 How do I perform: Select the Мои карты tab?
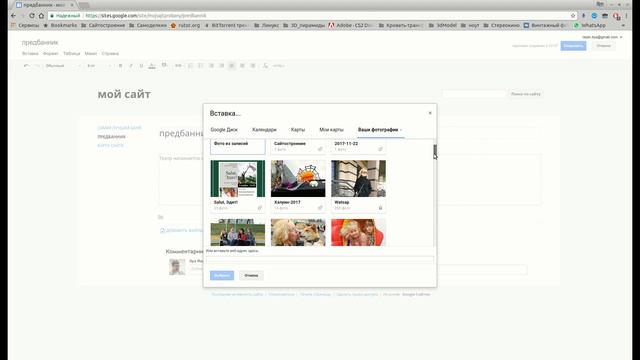(331, 129)
